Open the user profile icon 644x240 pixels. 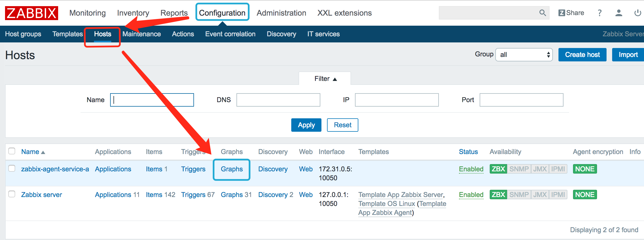click(x=619, y=13)
